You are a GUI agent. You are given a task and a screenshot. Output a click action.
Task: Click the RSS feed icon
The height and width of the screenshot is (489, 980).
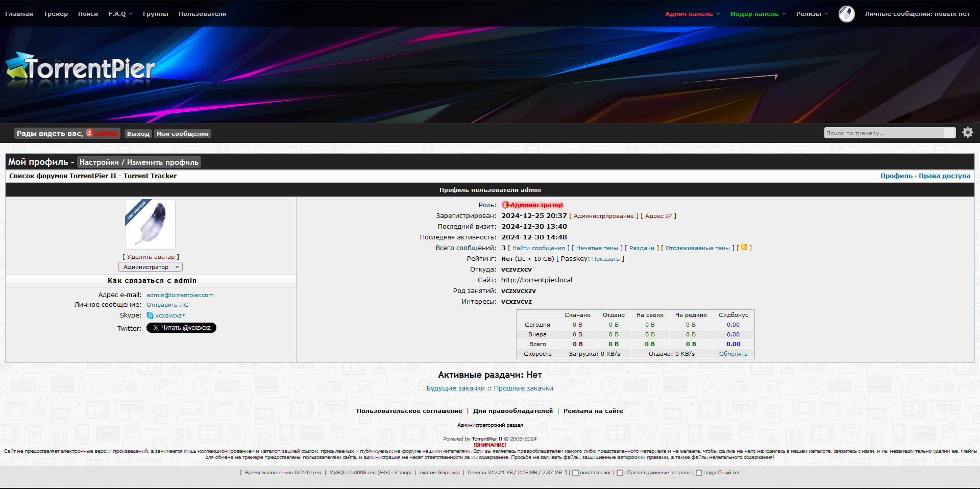pyautogui.click(x=744, y=248)
